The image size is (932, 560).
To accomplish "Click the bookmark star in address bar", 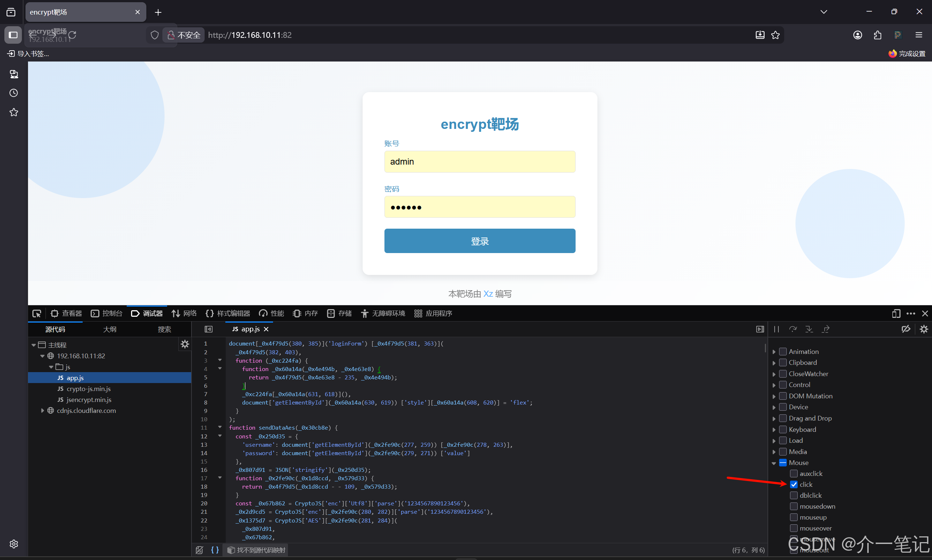I will click(775, 35).
